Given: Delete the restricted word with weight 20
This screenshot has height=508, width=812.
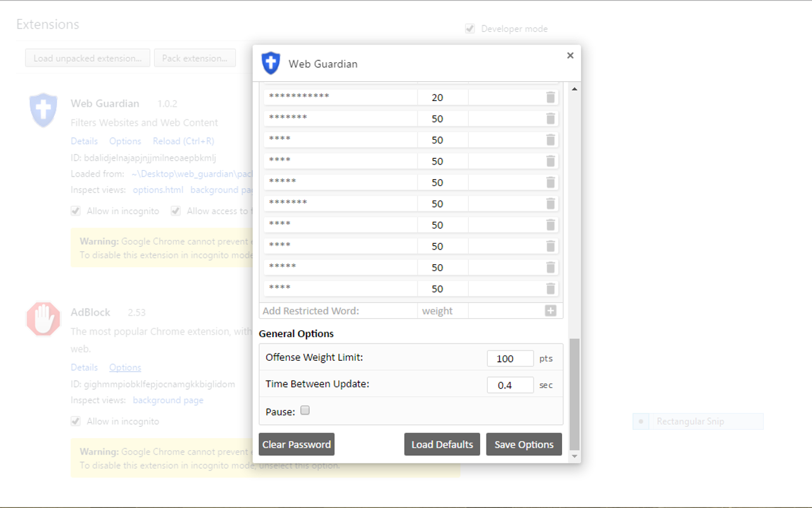Looking at the screenshot, I should coord(550,97).
